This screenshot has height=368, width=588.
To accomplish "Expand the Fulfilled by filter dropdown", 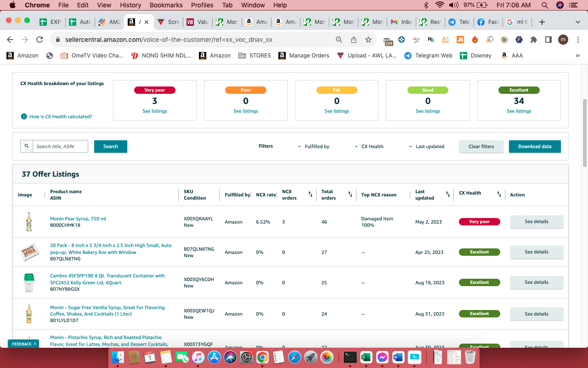I will coord(314,146).
